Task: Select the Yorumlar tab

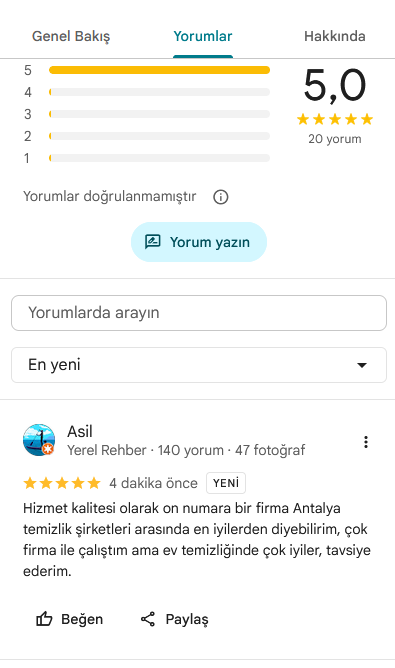Action: click(203, 36)
